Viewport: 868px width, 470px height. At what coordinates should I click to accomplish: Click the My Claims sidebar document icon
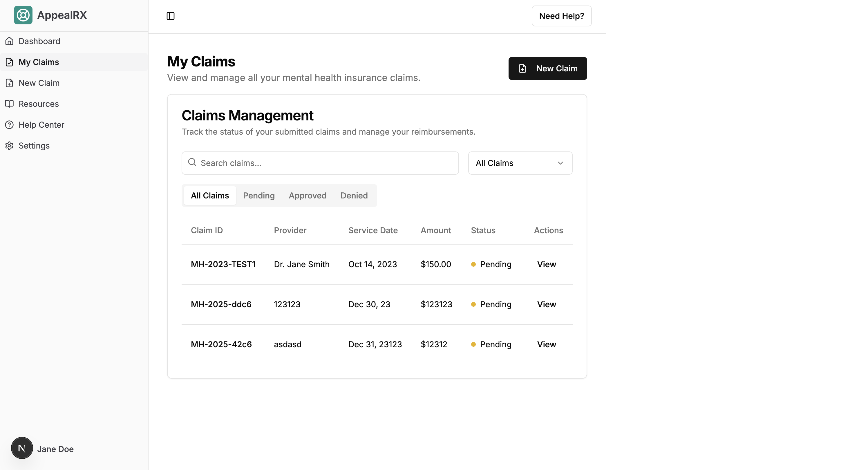click(10, 62)
